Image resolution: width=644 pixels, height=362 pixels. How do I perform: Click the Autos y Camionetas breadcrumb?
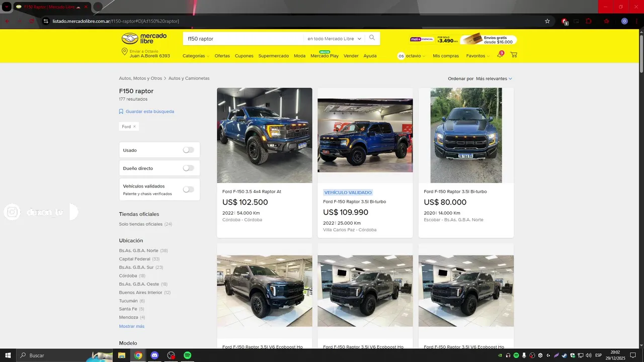189,78
